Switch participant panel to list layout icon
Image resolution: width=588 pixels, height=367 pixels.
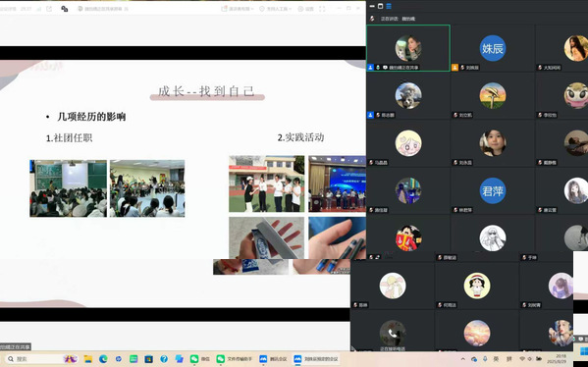tap(389, 6)
